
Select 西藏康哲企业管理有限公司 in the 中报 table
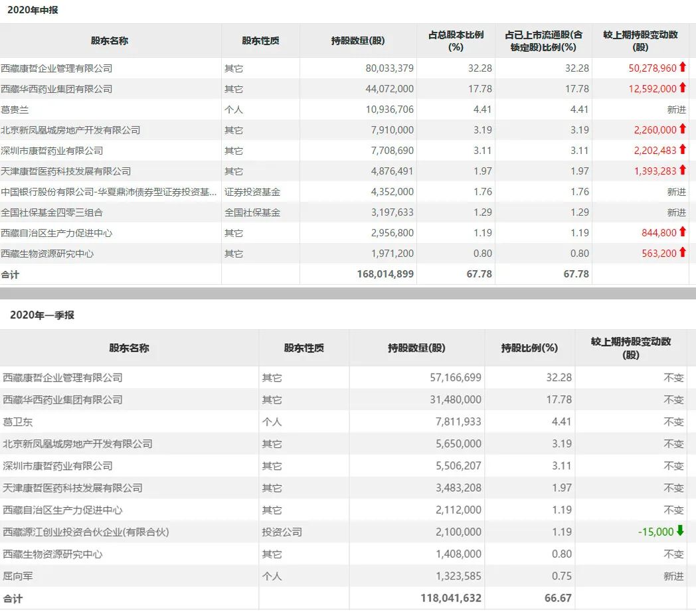click(x=56, y=68)
